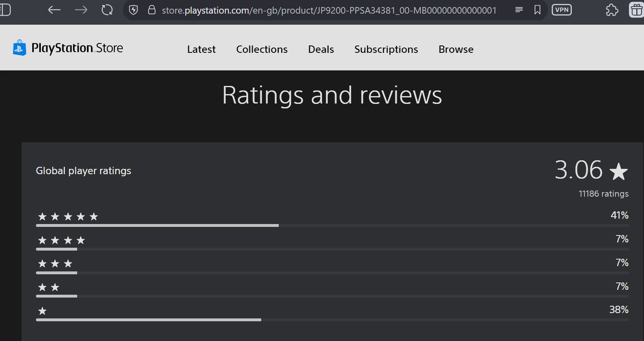Open the Browse menu
The image size is (644, 341).
pos(456,49)
